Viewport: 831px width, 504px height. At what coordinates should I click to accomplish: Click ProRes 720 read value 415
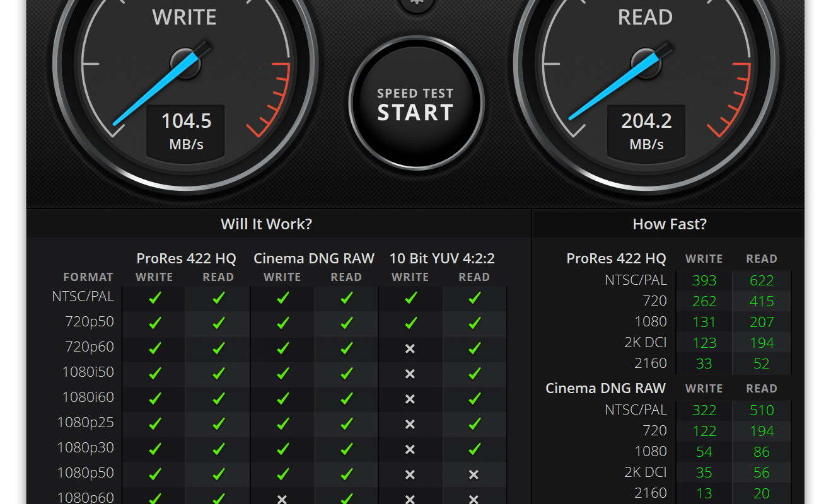point(762,302)
